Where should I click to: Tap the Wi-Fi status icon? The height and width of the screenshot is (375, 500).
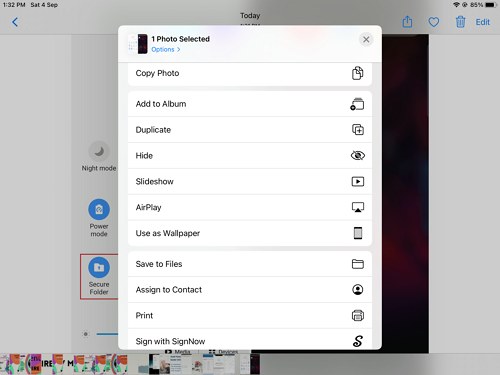coord(456,5)
